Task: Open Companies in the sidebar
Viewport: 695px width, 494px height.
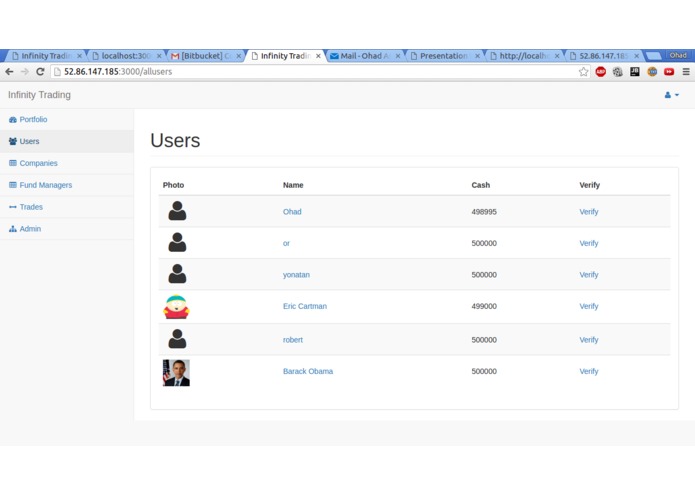Action: [39, 163]
